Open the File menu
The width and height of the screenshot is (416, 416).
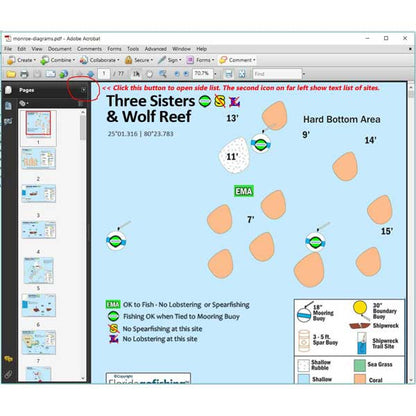tap(8, 49)
